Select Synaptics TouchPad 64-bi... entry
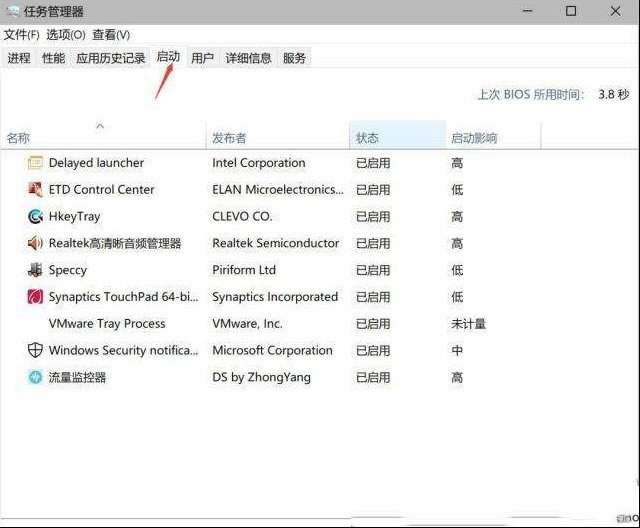 (x=123, y=297)
